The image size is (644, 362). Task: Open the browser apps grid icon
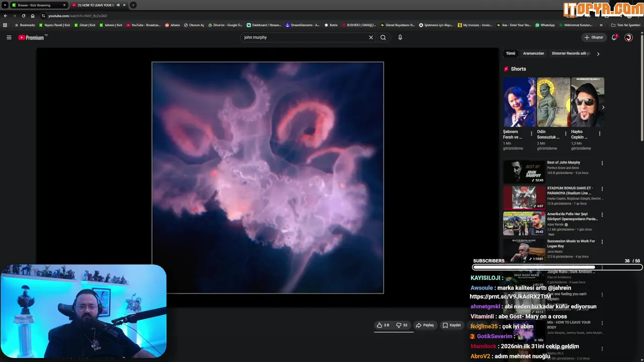(5, 25)
